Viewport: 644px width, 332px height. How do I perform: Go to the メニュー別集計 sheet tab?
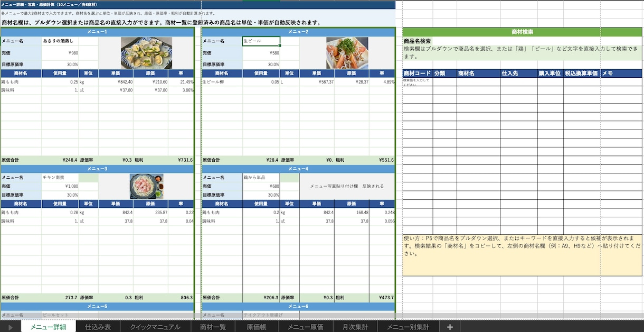(408, 327)
